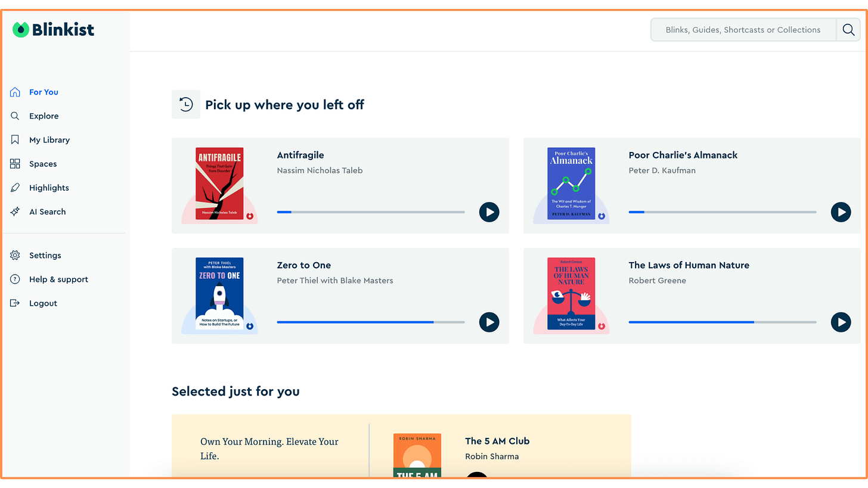Play The Laws of Human Nature

tap(841, 322)
